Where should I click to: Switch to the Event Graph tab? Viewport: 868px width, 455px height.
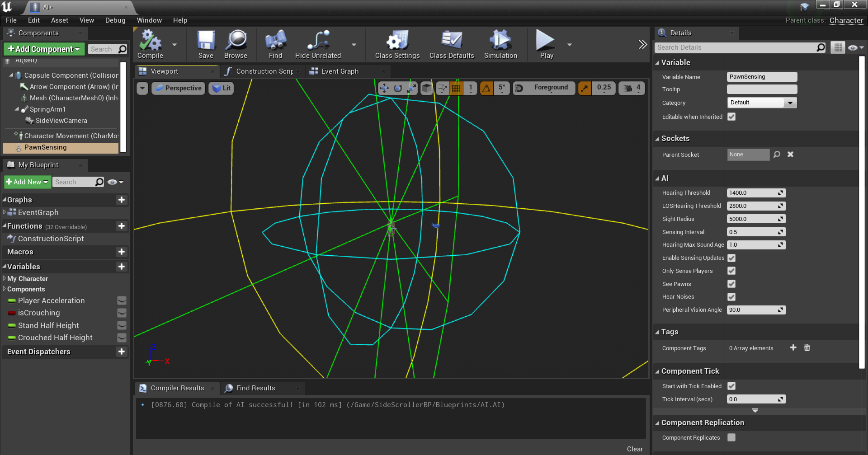(x=340, y=71)
